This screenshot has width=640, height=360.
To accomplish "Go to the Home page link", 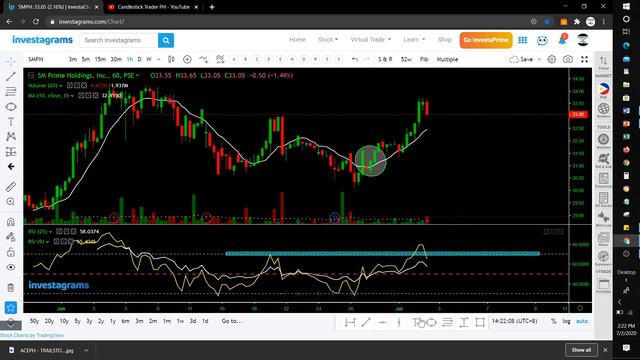I will click(x=297, y=40).
